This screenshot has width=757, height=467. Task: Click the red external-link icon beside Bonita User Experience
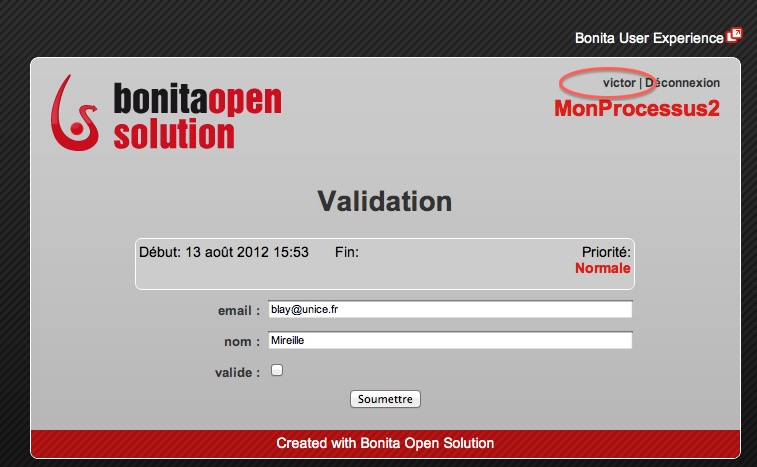734,36
